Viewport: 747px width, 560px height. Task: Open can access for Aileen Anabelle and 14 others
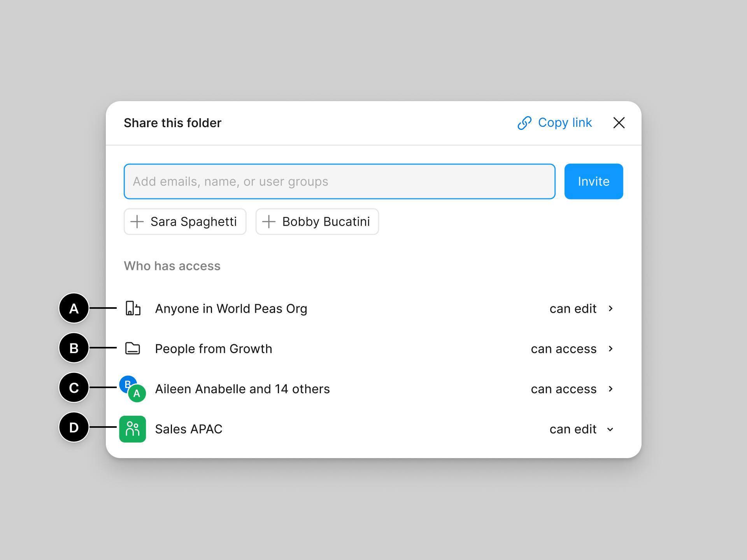[563, 389]
